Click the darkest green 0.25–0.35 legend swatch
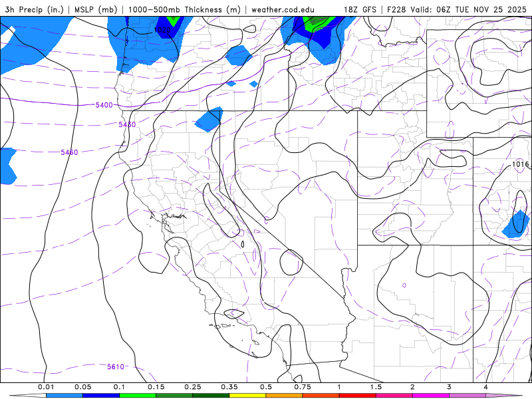 [x=211, y=396]
